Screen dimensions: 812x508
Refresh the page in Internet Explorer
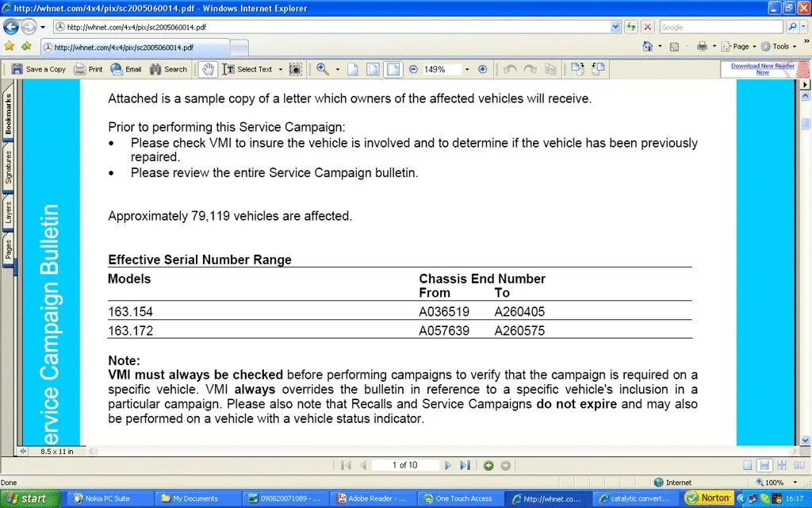[630, 27]
